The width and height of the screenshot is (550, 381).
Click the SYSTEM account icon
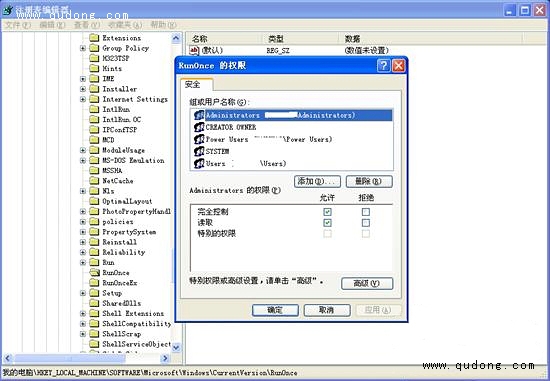[199, 151]
